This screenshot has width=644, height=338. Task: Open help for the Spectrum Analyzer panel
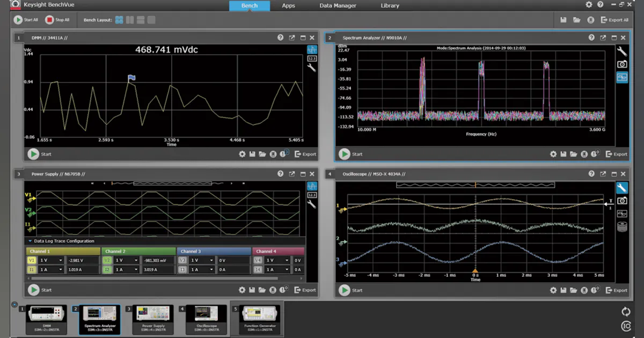point(591,38)
